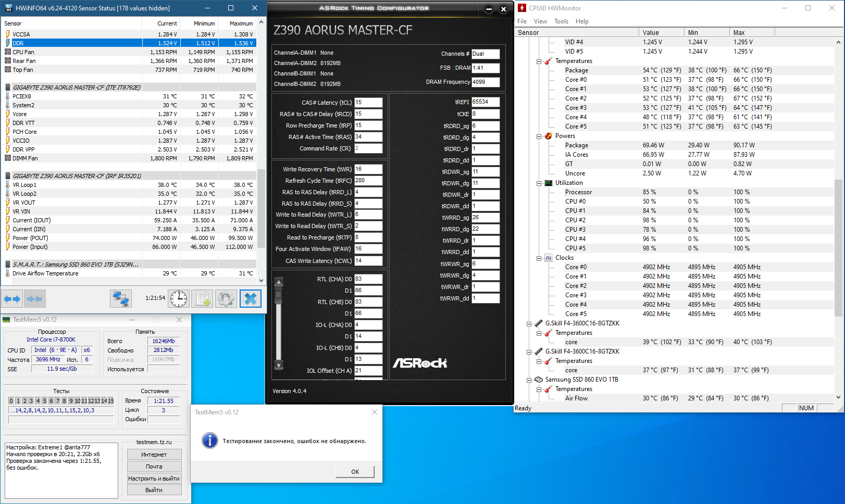
Task: Collapse the Samsung SSD 860 EVO 1TB node
Action: [529, 380]
